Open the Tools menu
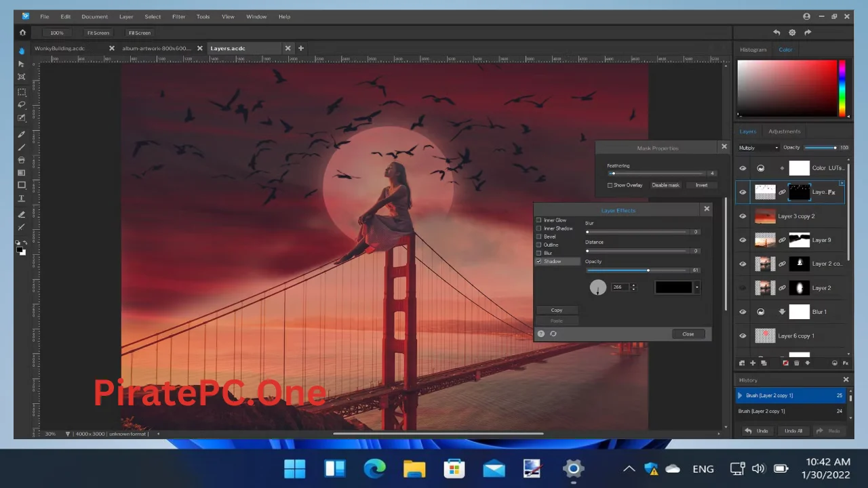This screenshot has height=488, width=868. (203, 16)
